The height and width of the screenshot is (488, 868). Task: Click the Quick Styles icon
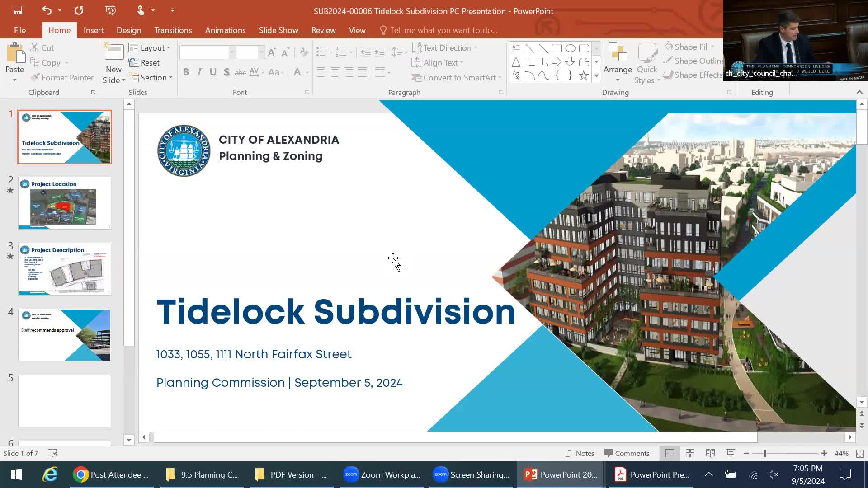coord(646,63)
